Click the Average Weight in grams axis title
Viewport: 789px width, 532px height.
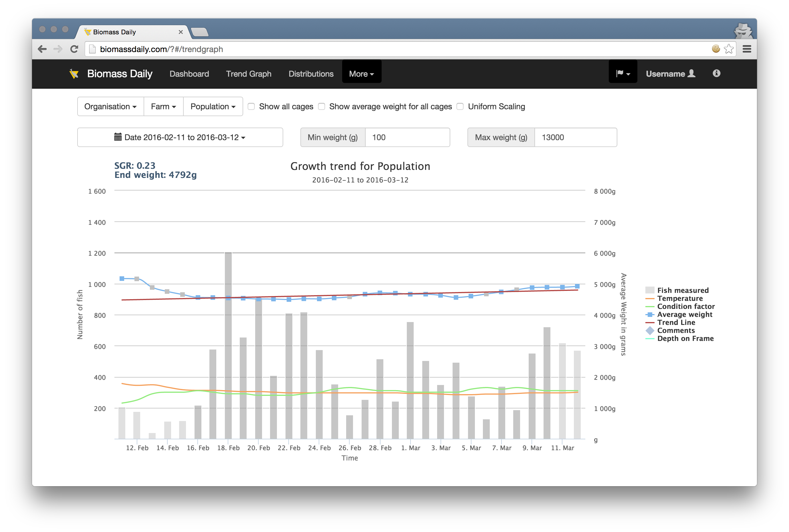tap(623, 315)
